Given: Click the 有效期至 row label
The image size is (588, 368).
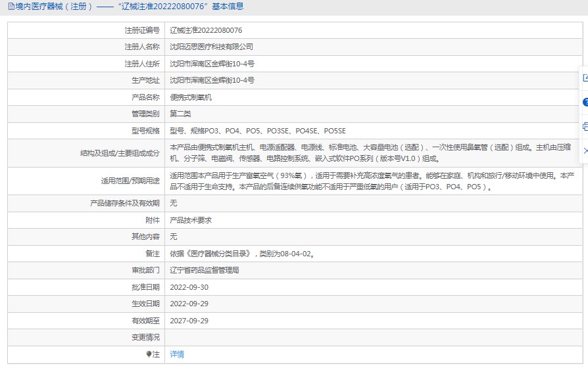Looking at the screenshot, I should 145,321.
